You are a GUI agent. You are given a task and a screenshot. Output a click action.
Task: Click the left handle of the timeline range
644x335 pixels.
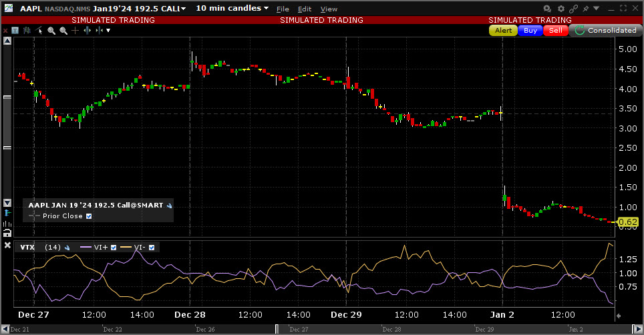pyautogui.click(x=277, y=329)
